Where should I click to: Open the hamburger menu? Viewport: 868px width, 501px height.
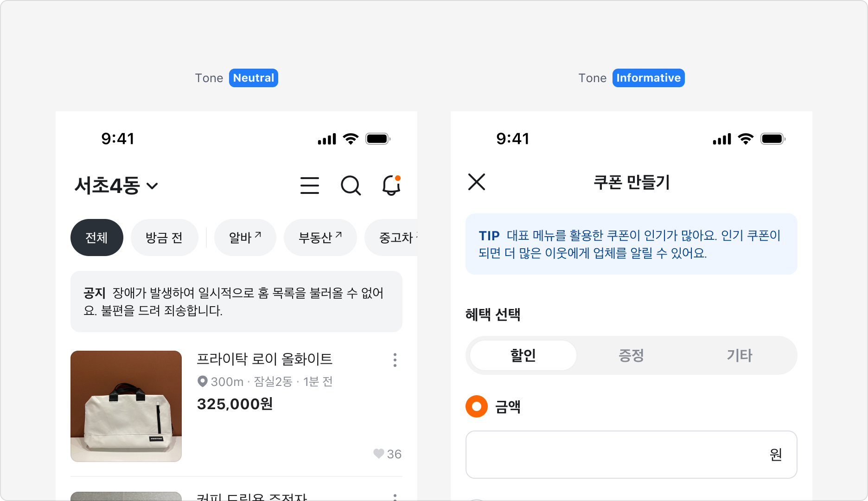click(x=310, y=185)
